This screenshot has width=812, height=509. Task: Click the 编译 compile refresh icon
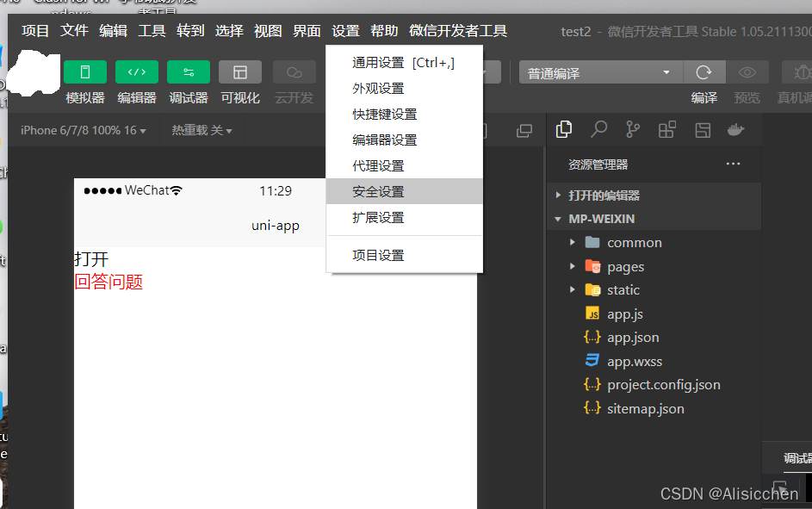tap(704, 72)
